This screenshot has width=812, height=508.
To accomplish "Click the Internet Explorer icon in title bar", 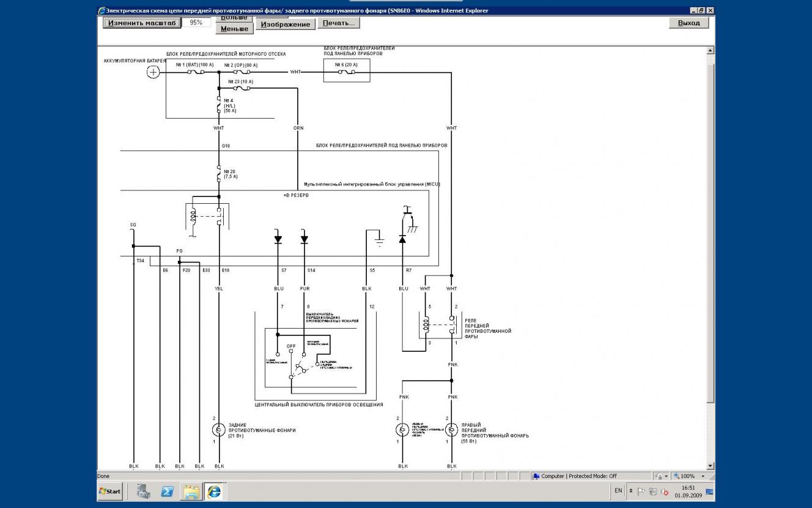I will pyautogui.click(x=102, y=10).
